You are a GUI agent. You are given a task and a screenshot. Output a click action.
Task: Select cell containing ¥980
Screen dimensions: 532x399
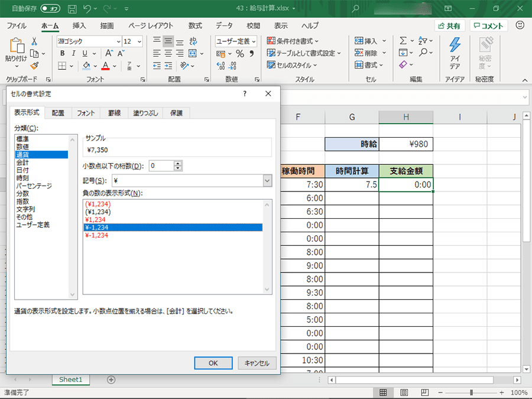[x=406, y=144]
